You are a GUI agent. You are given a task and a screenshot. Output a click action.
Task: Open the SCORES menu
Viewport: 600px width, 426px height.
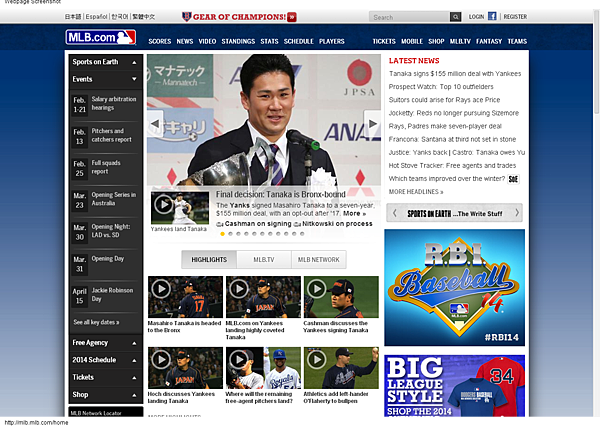point(160,41)
